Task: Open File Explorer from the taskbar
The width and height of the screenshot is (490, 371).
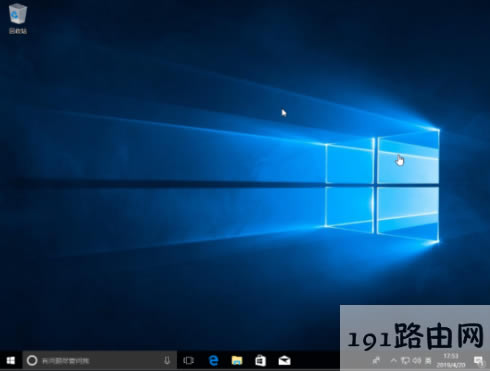Action: (x=237, y=360)
